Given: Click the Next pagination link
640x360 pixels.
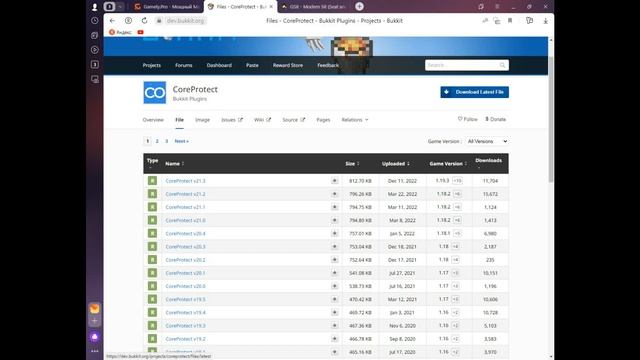Looking at the screenshot, I should (182, 141).
